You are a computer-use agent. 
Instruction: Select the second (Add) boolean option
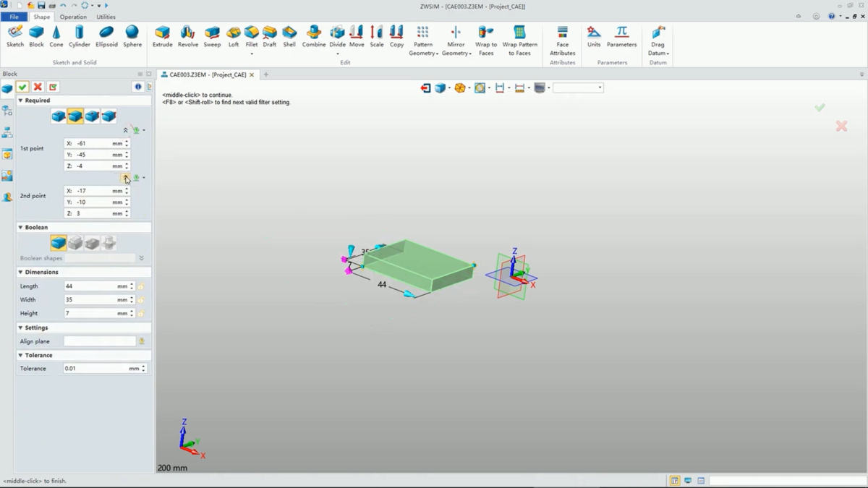[75, 243]
